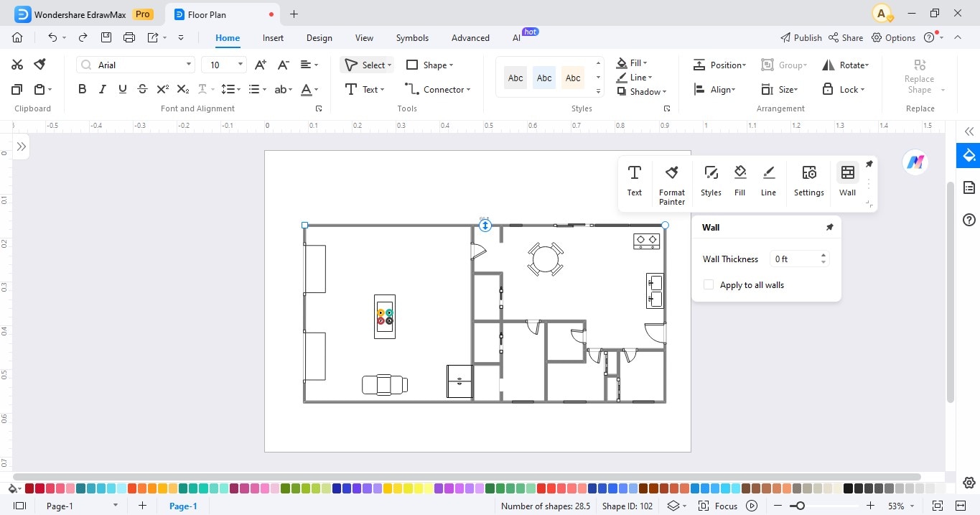Screen dimensions: 980x515
Task: Open the page properties side panel icon
Action: (969, 187)
